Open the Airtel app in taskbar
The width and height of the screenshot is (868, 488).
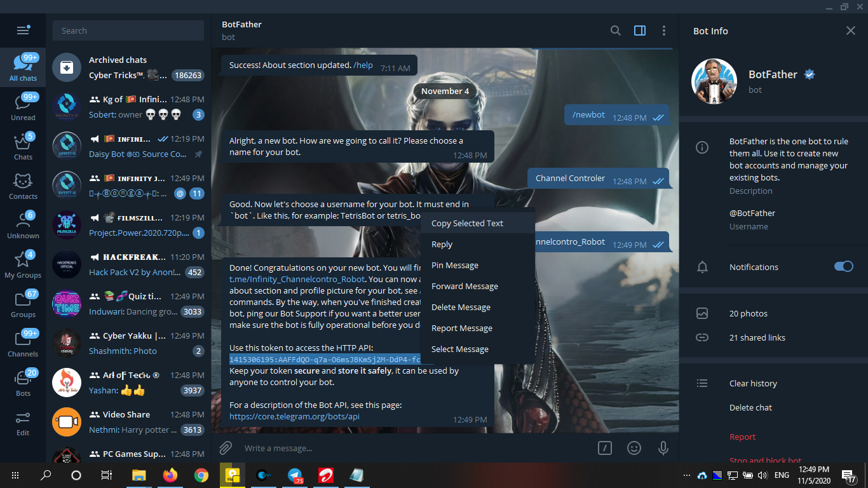326,475
